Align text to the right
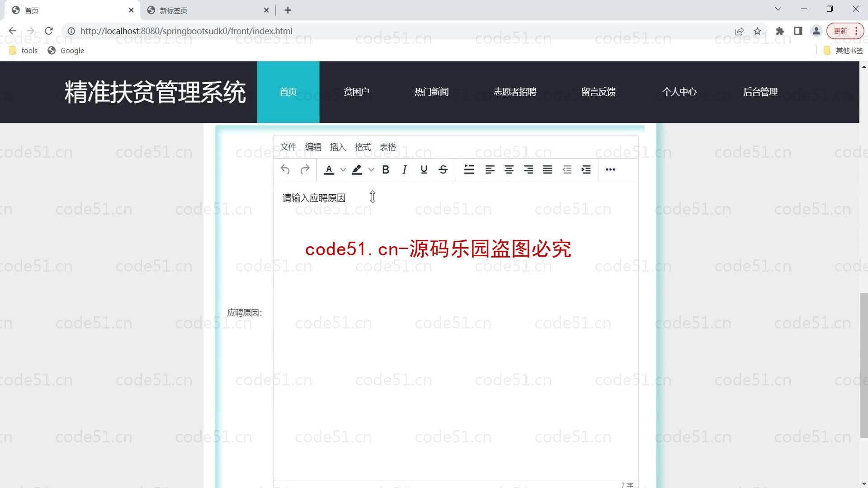 pos(528,169)
